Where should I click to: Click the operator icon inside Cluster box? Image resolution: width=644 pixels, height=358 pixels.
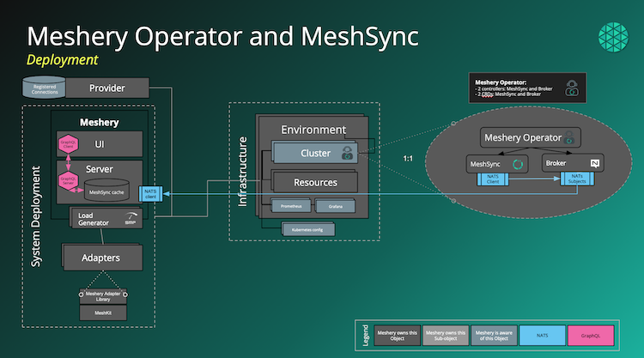pyautogui.click(x=347, y=154)
